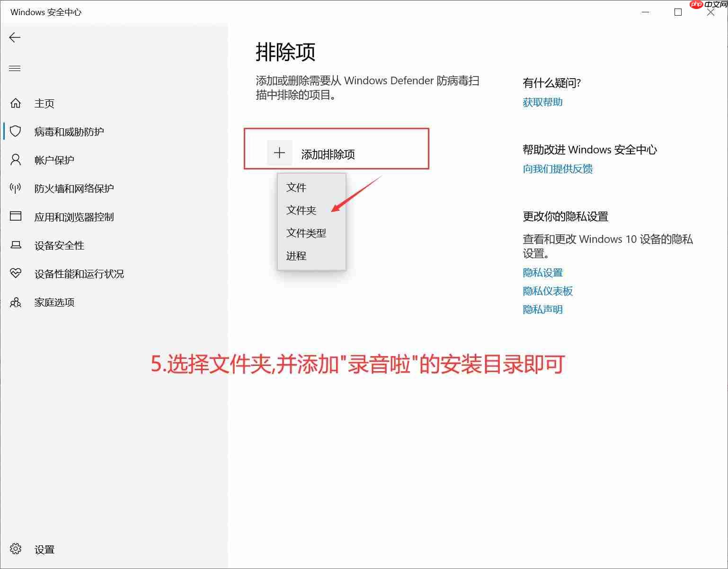
Task: Select 文件类型 exclusion option
Action: (x=306, y=233)
